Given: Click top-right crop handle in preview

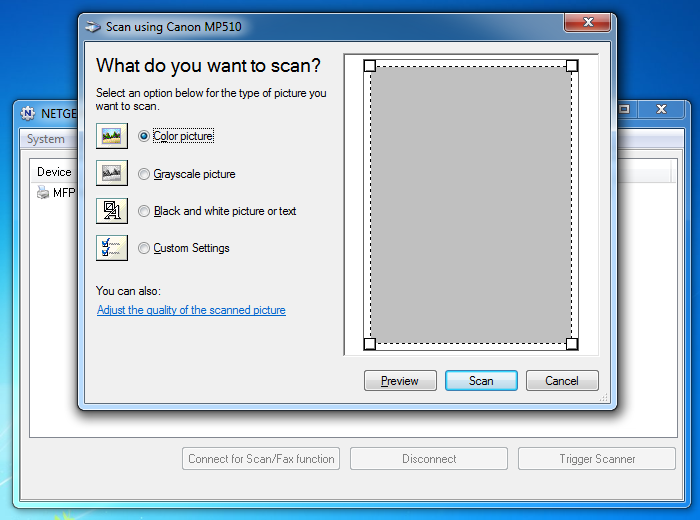Looking at the screenshot, I should [x=572, y=66].
